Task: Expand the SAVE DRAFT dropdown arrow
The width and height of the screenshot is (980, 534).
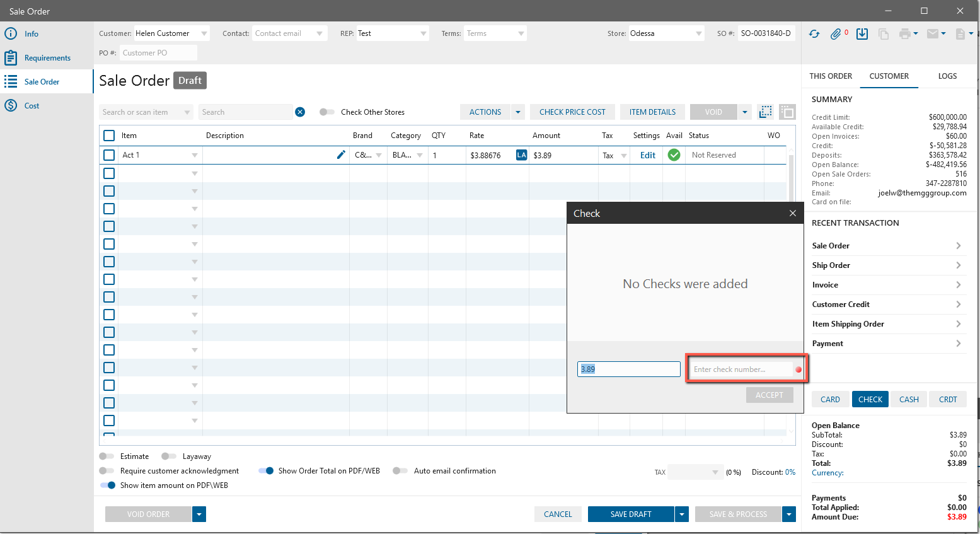Action: tap(682, 514)
